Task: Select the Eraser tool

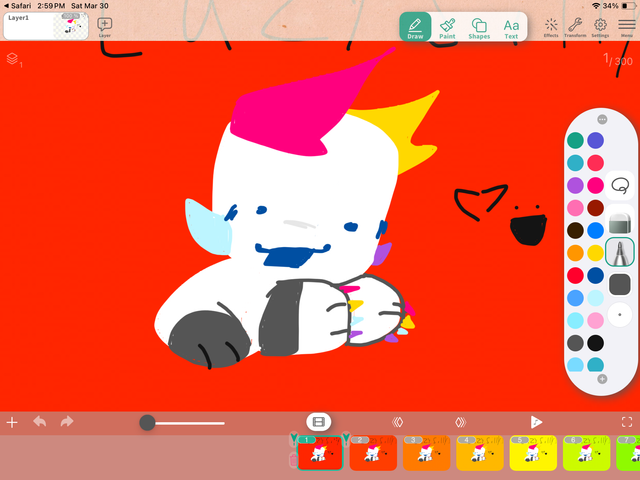Action: click(x=620, y=223)
